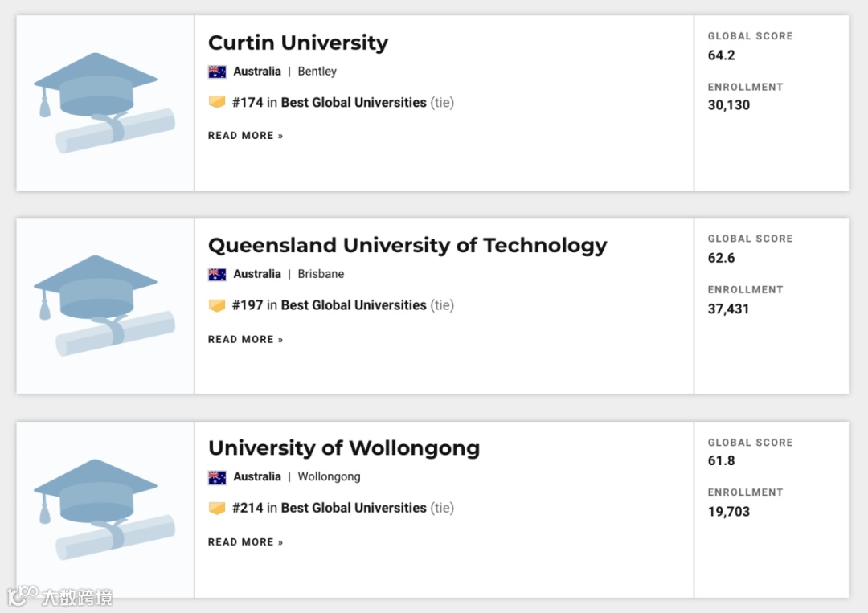Click Read More under Curtin University
Screen dimensions: 868x613
click(245, 136)
